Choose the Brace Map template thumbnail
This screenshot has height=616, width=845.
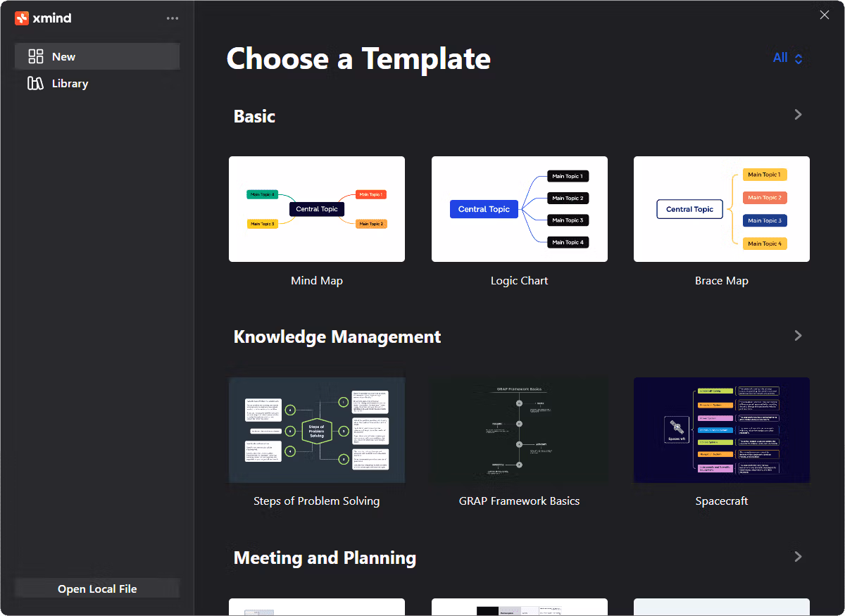[x=722, y=209]
